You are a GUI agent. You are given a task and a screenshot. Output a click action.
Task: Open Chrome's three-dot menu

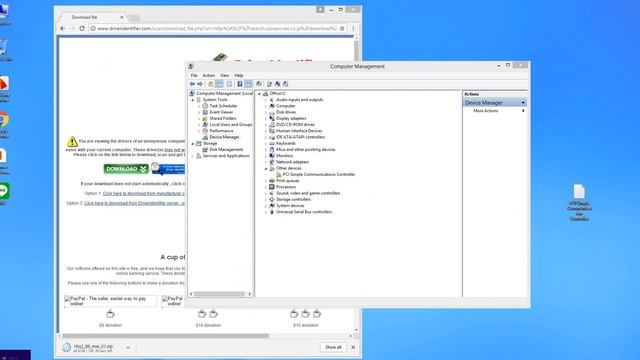353,29
